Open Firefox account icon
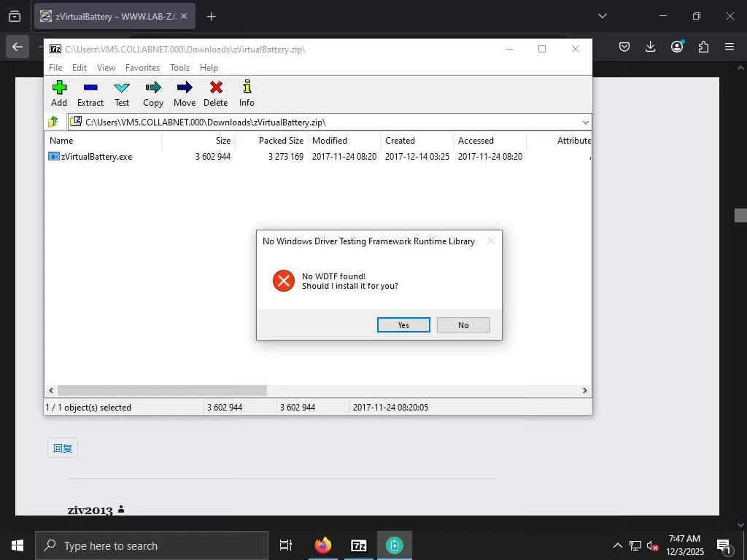 (677, 46)
